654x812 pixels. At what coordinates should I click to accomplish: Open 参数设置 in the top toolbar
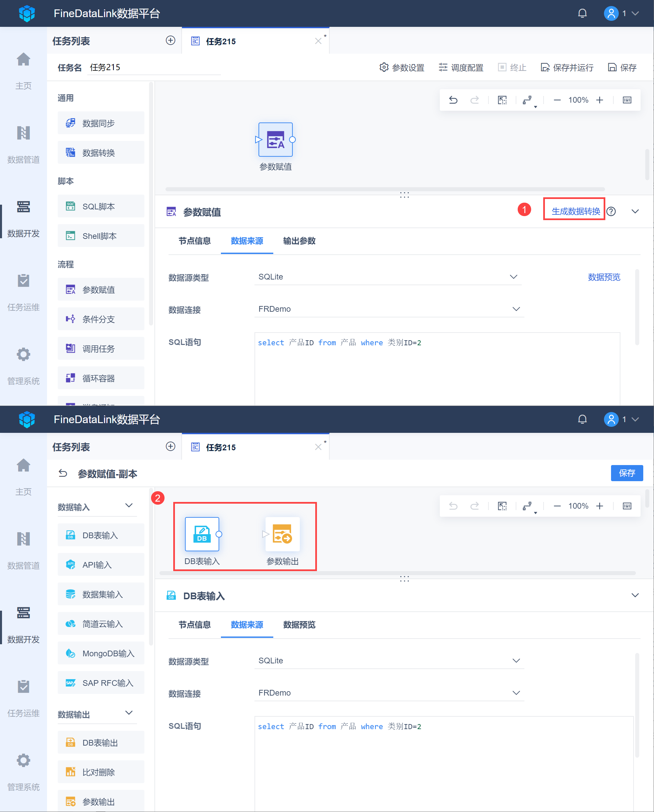tap(402, 67)
